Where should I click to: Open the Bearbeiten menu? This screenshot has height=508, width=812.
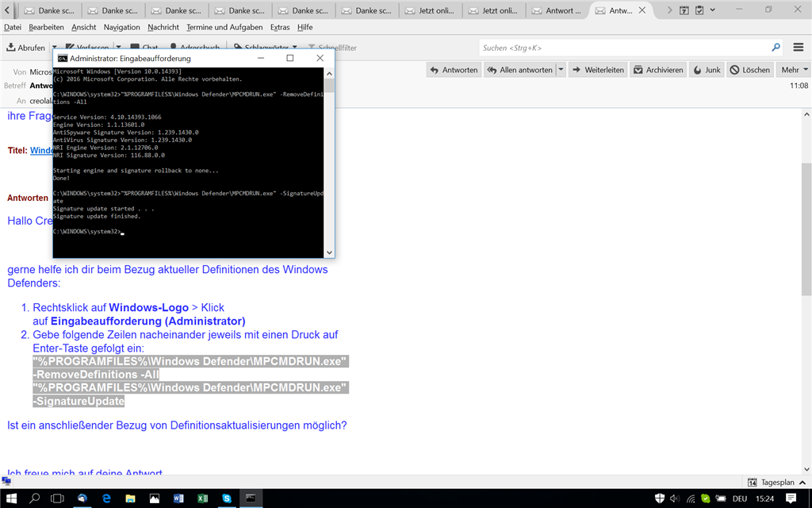tap(46, 27)
